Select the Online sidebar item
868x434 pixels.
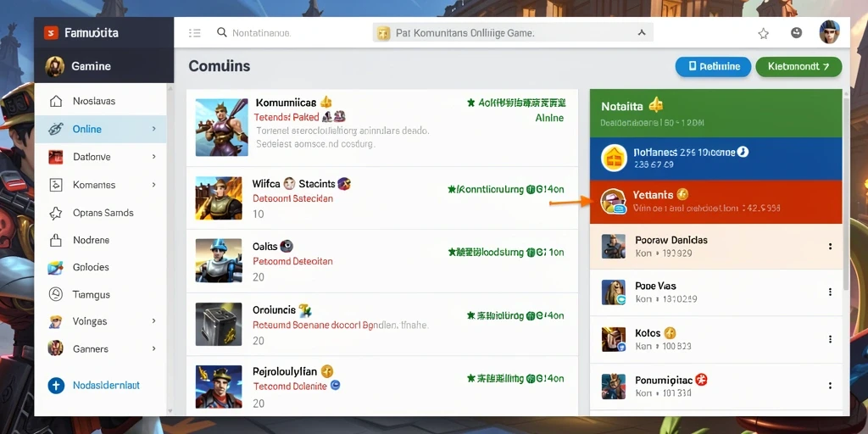point(100,129)
